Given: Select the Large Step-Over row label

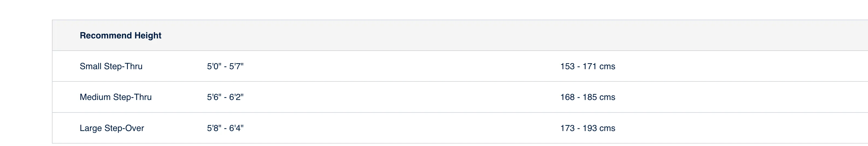Looking at the screenshot, I should [112, 128].
